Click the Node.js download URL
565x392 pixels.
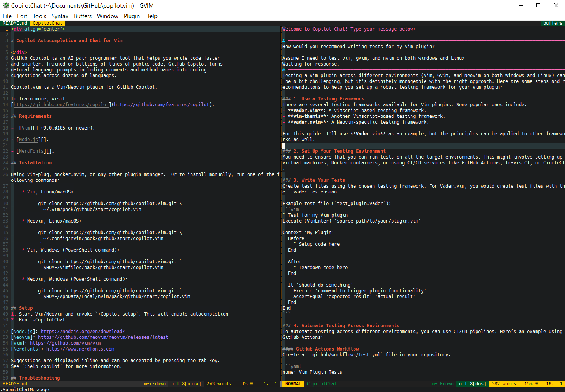[x=83, y=332]
